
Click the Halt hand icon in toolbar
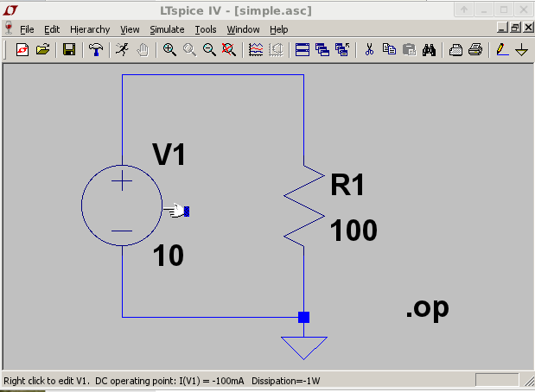(143, 50)
